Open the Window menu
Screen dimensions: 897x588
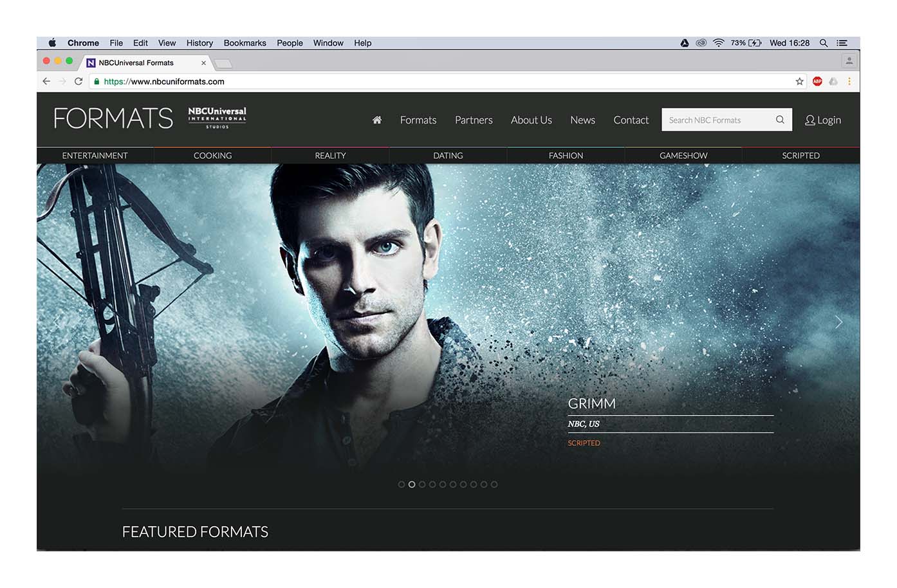(328, 43)
